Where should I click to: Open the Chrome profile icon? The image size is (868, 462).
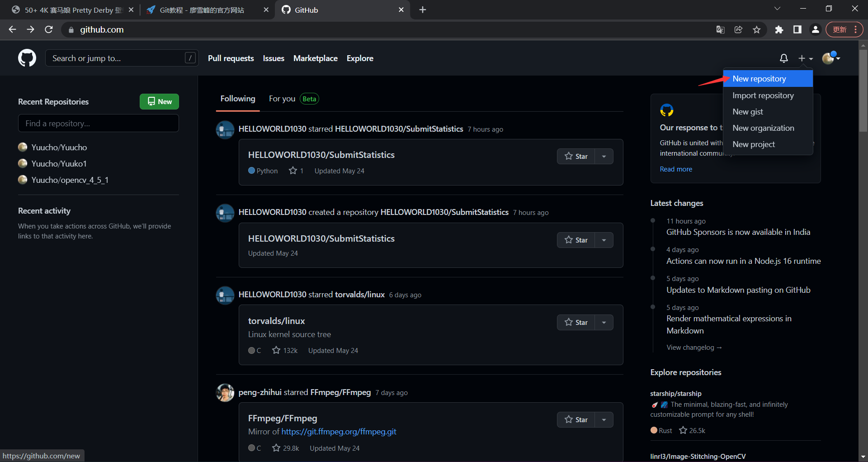point(815,29)
